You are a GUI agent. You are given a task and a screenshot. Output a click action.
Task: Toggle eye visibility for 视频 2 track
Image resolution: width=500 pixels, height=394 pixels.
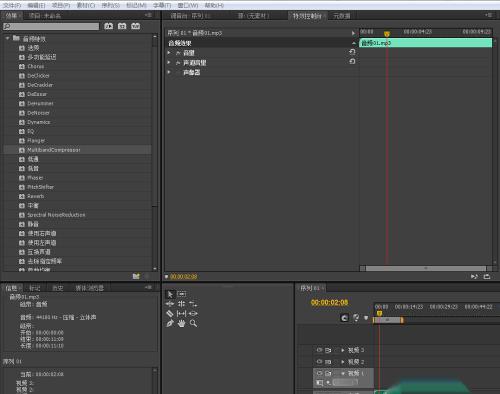pyautogui.click(x=319, y=362)
